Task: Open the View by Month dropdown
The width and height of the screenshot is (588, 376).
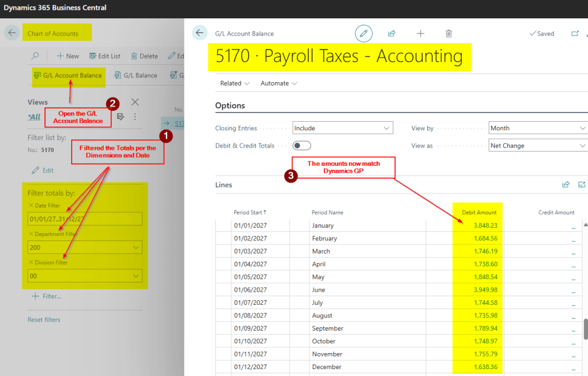Action: 537,128
